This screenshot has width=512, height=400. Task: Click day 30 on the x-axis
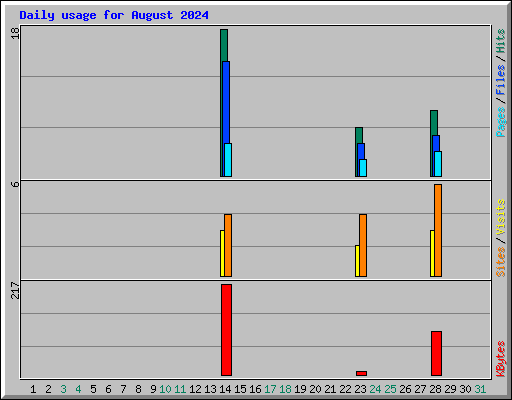465,389
